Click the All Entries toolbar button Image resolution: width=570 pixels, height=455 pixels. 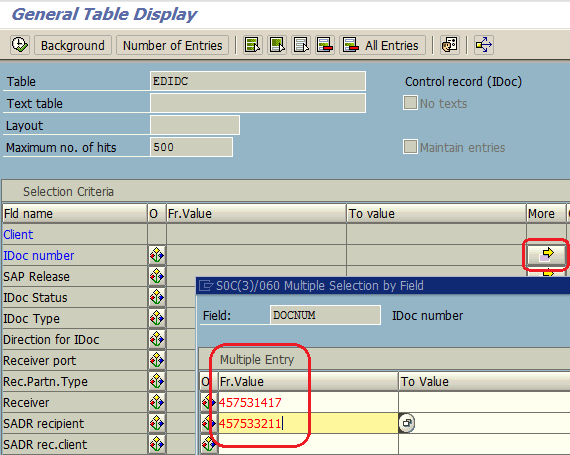[x=382, y=45]
